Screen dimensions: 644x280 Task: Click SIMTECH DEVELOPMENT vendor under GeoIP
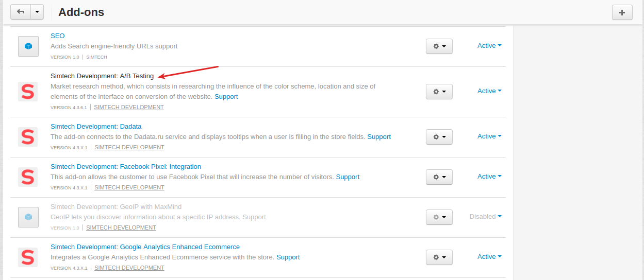click(x=121, y=228)
